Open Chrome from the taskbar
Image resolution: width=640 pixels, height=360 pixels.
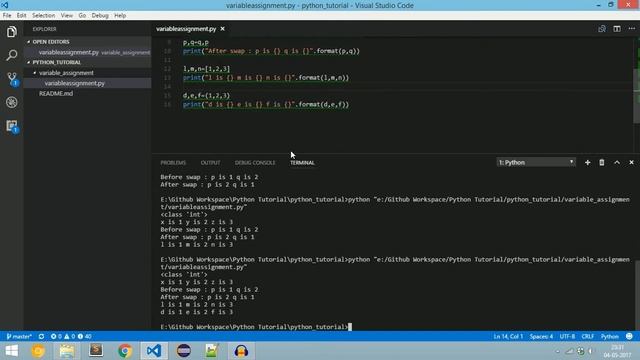[125, 351]
